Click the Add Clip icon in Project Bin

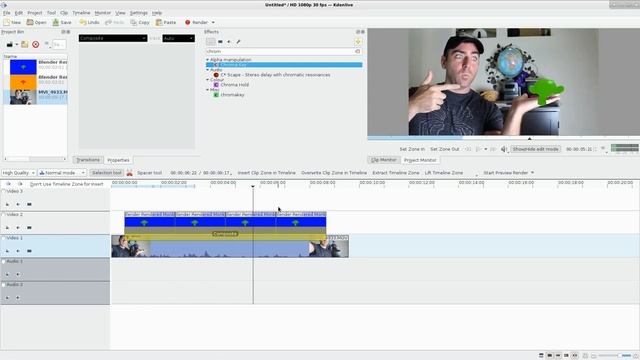click(10, 44)
